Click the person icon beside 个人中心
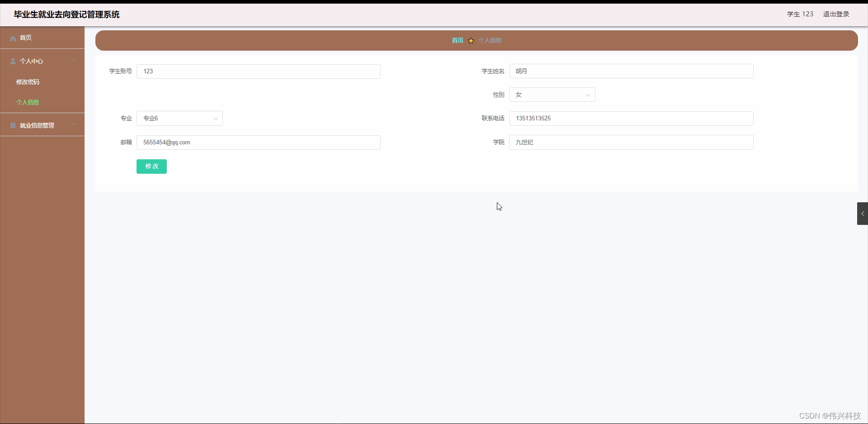The image size is (868, 424). click(x=12, y=61)
